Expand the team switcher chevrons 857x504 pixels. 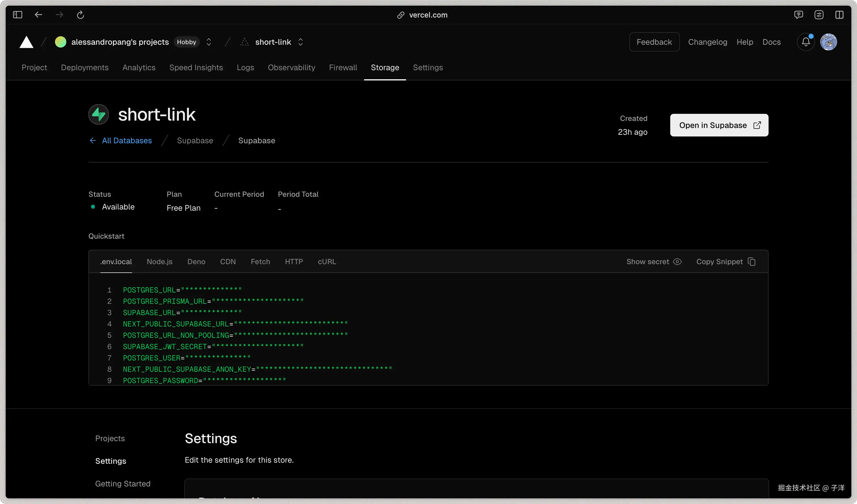[x=209, y=42]
